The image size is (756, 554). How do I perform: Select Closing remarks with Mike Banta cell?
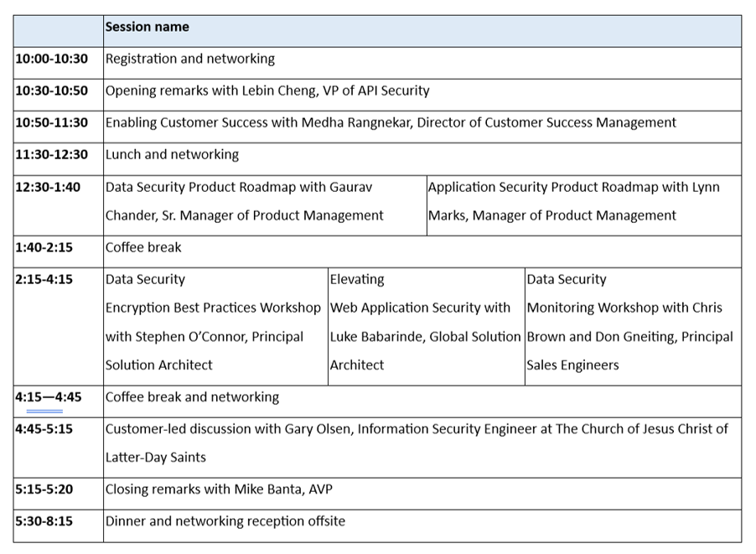click(x=219, y=489)
